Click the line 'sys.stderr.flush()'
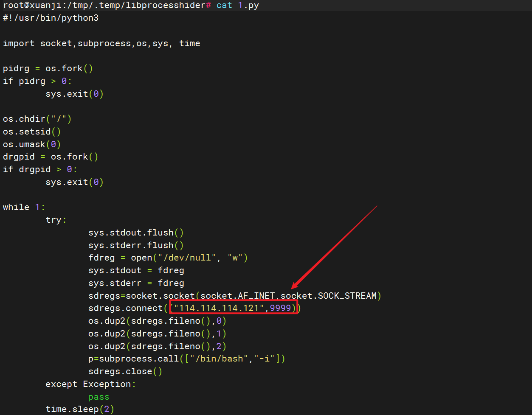Screen dimensions: 532x415 click(136, 245)
